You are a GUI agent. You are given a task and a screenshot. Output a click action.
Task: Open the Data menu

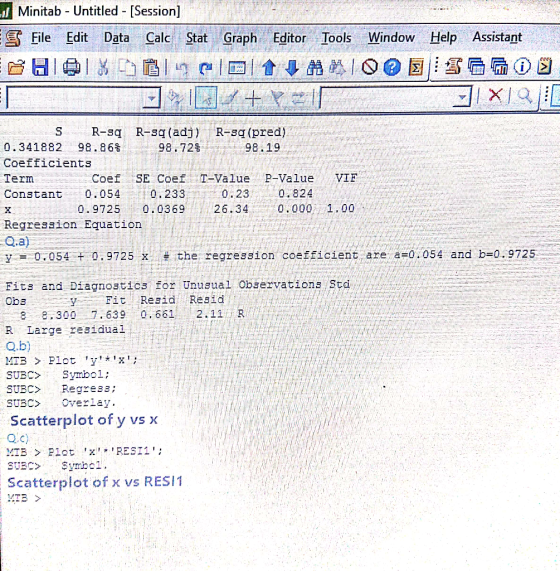pos(117,38)
